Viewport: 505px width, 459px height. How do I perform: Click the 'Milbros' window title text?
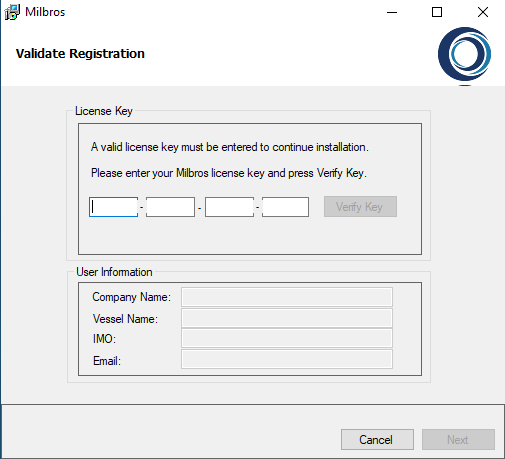[x=45, y=12]
